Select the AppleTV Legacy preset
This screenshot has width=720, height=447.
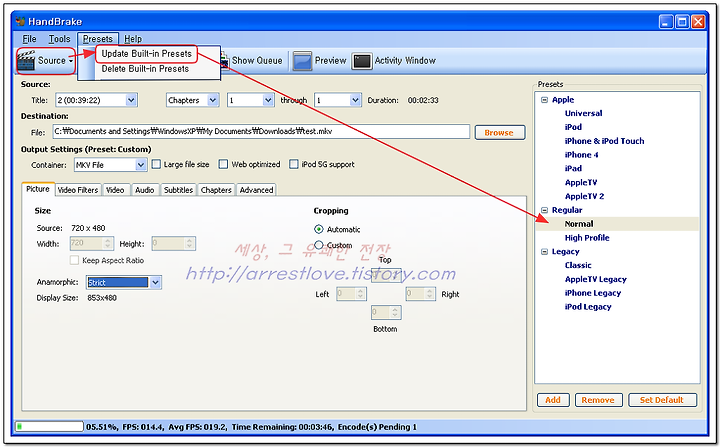click(596, 279)
